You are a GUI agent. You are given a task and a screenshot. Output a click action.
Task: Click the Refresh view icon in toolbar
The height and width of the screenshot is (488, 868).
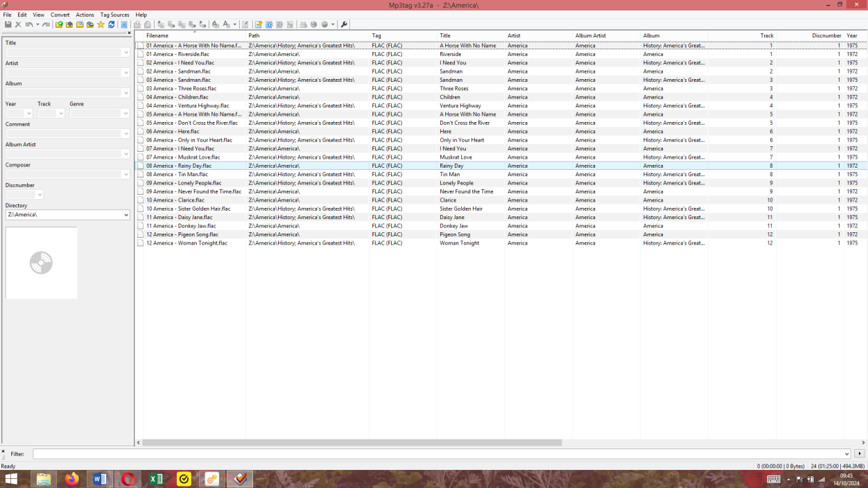tap(111, 24)
